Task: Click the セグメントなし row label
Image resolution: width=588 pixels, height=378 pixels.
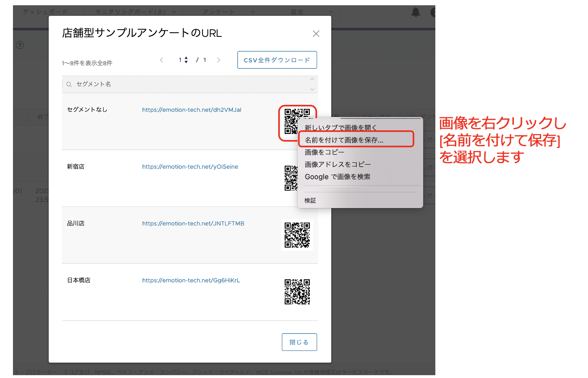Action: pyautogui.click(x=87, y=109)
